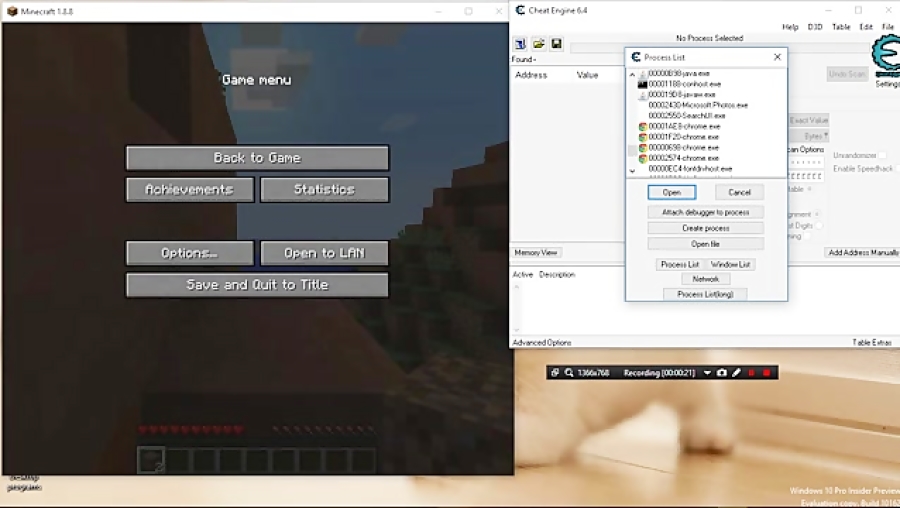Viewport: 900px width, 508px height.
Task: Click the open folder toolbar icon
Action: click(x=538, y=44)
